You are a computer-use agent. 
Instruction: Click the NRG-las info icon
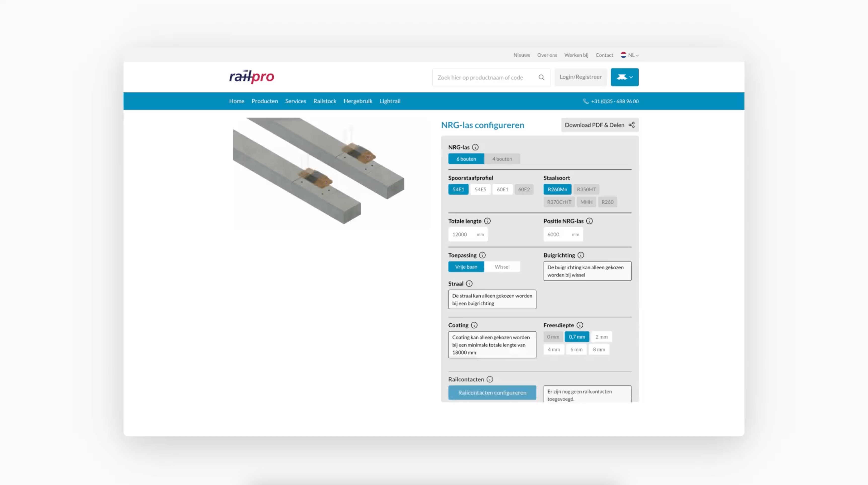pyautogui.click(x=475, y=147)
